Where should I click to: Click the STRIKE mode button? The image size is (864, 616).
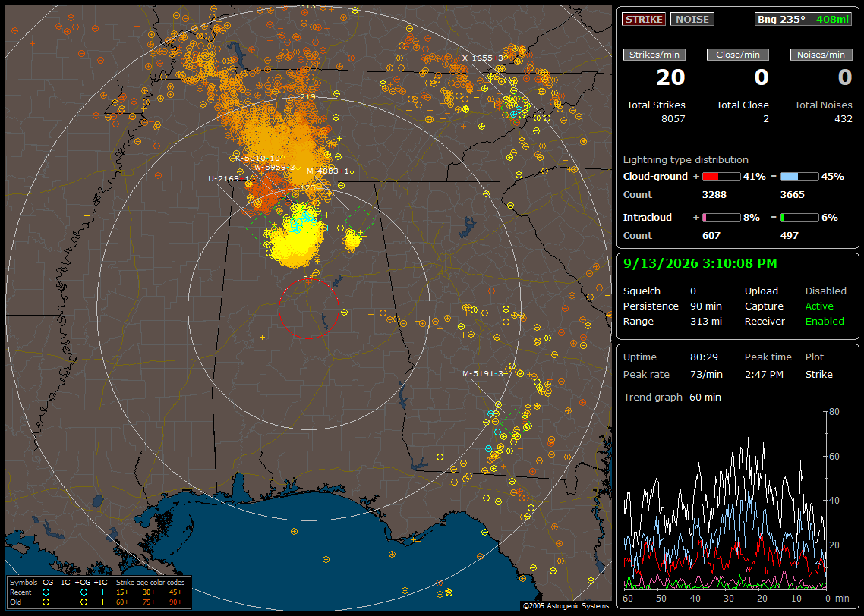(x=644, y=19)
